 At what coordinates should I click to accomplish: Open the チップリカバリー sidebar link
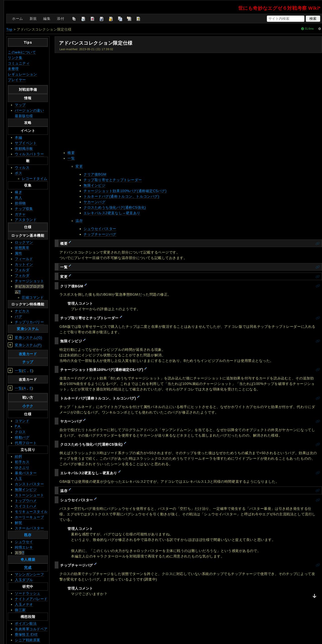pos(29,322)
